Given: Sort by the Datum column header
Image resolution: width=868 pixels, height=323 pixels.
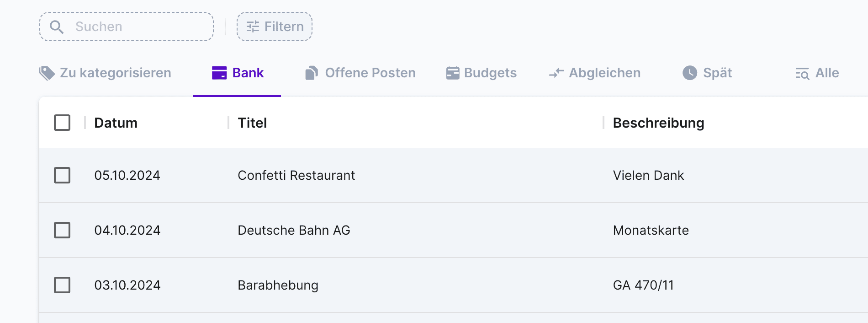Looking at the screenshot, I should (x=116, y=123).
